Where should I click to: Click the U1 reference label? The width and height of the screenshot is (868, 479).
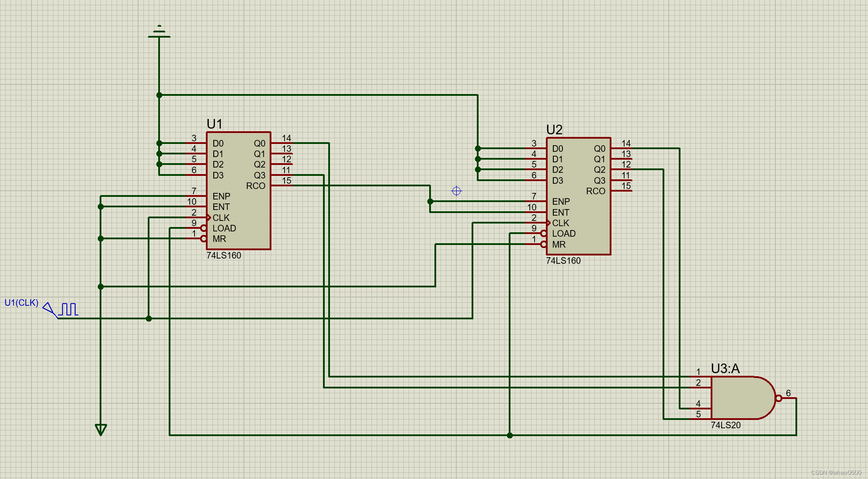click(x=215, y=124)
